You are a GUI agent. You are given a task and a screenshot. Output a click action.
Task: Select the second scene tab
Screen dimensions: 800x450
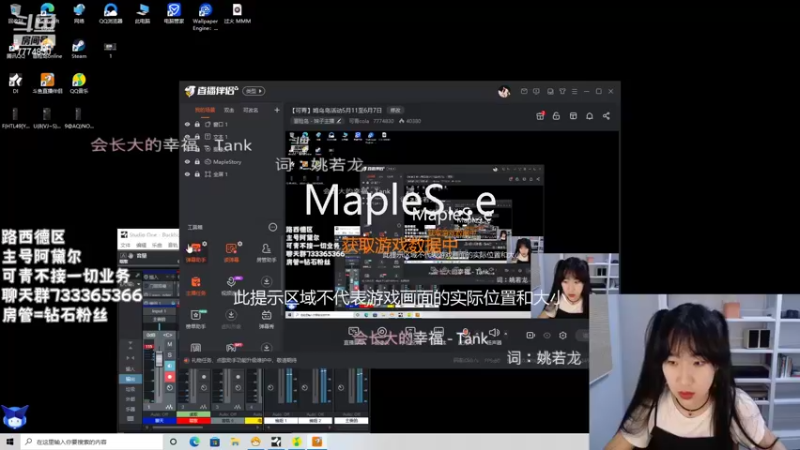coord(229,110)
